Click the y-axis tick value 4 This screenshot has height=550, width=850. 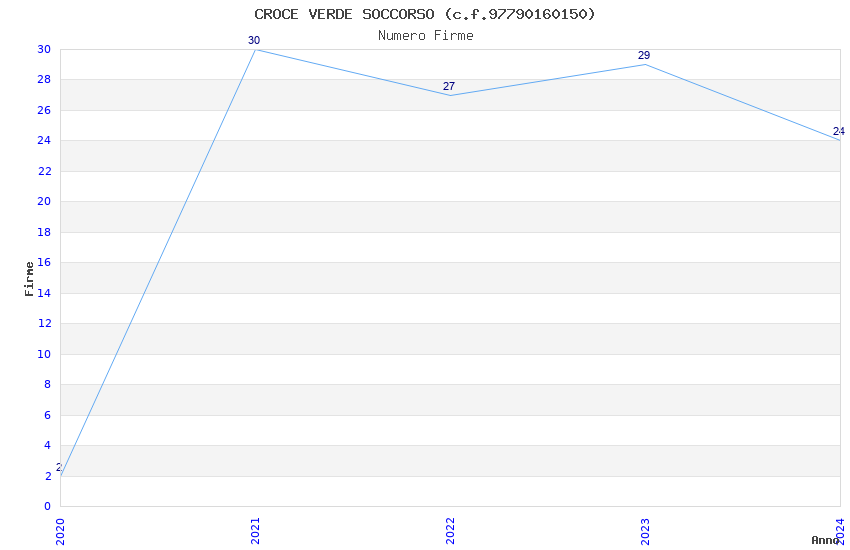[x=48, y=445]
